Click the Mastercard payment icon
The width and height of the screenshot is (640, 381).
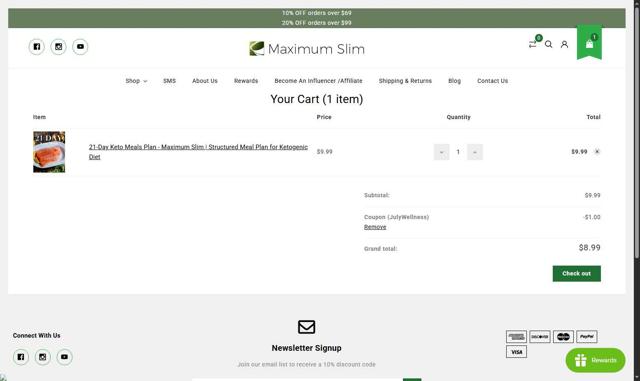point(563,337)
